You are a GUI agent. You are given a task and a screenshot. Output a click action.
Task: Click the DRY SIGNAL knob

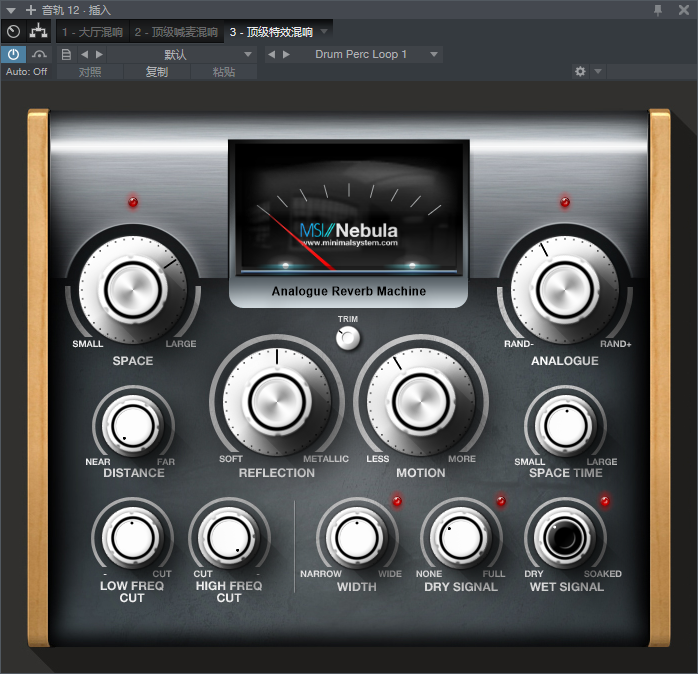click(x=461, y=538)
